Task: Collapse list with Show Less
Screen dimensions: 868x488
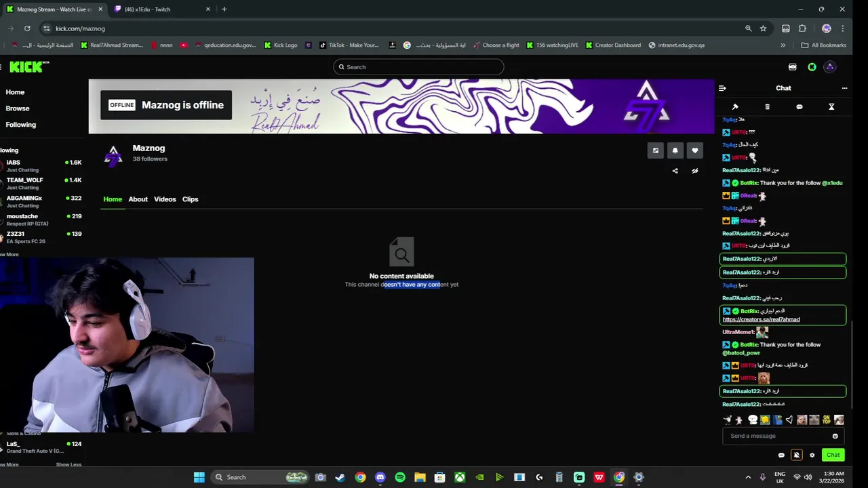Action: tap(68, 464)
